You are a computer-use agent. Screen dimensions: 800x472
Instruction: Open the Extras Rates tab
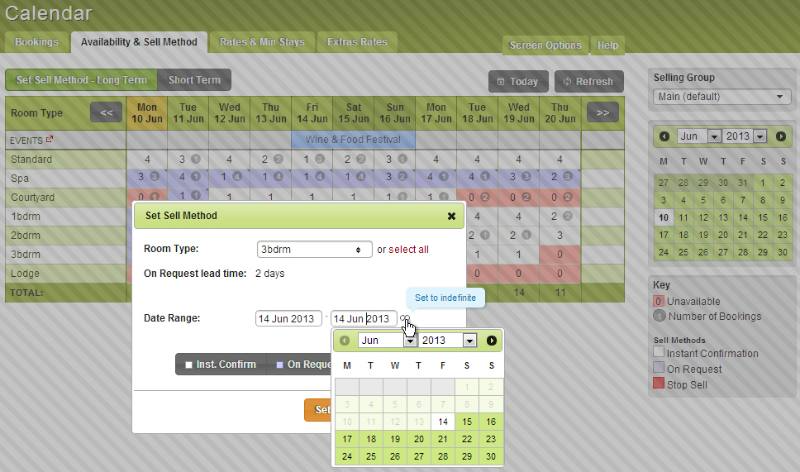click(357, 42)
